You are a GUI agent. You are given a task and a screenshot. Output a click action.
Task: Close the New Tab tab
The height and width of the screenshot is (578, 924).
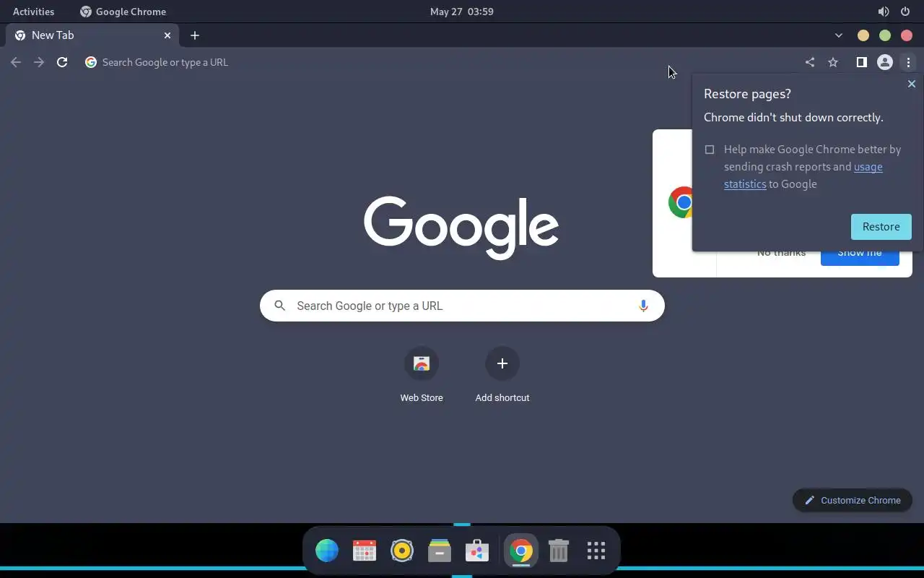coord(167,35)
